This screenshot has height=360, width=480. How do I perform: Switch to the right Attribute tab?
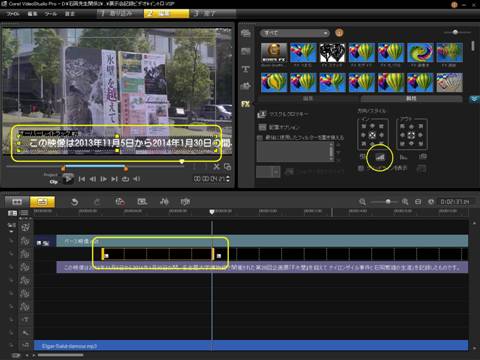click(x=411, y=99)
